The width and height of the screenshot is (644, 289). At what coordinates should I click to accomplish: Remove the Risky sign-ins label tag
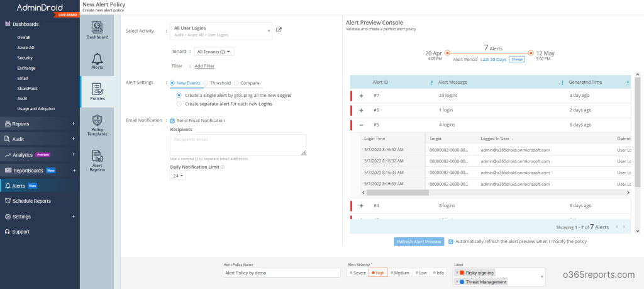click(457, 273)
